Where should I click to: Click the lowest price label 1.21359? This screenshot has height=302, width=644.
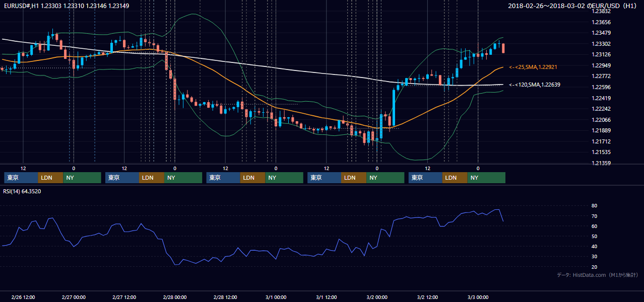click(x=601, y=163)
